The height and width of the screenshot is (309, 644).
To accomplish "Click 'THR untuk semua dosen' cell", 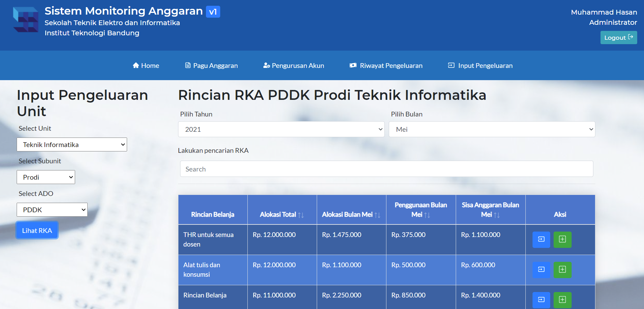I will pos(213,239).
